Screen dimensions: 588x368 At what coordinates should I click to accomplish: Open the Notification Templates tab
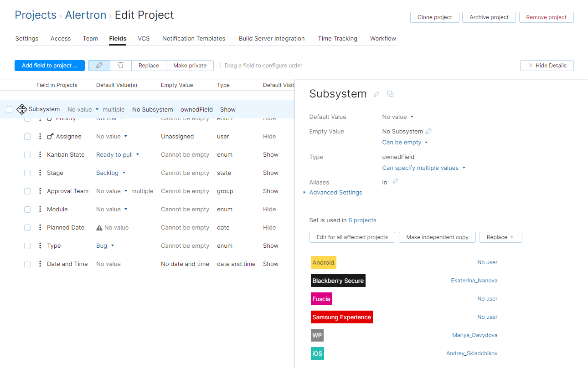[x=194, y=38]
